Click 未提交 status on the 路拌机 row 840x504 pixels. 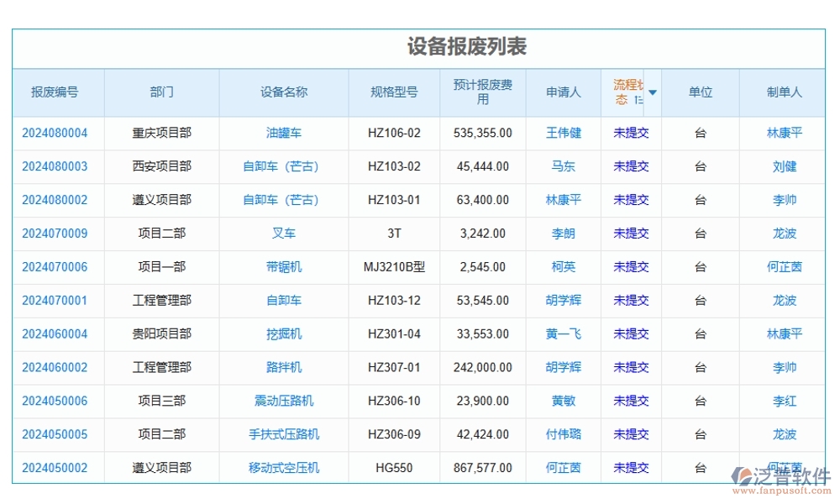click(631, 367)
